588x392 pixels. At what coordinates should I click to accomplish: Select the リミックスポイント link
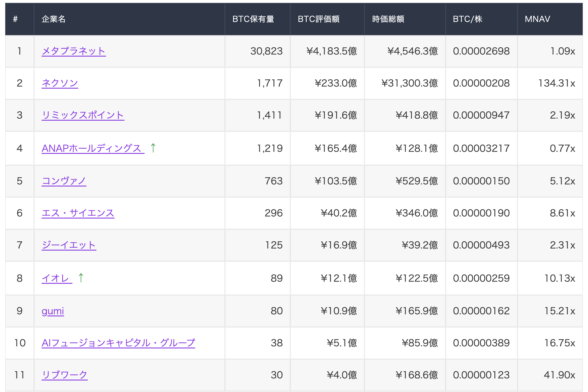83,115
